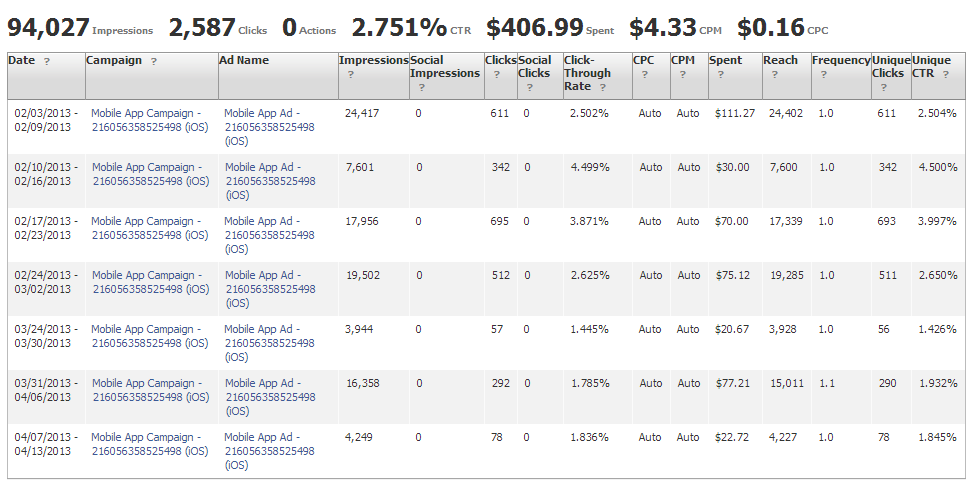Screen dimensions: 980x492
Task: Open the campaign link in the 03/24/2013 row
Action: click(x=149, y=336)
